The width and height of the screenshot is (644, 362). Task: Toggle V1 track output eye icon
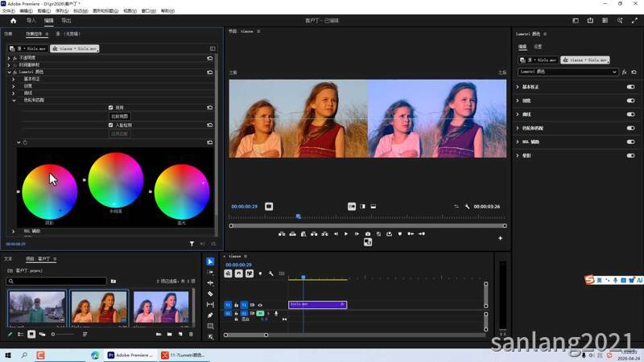point(260,305)
